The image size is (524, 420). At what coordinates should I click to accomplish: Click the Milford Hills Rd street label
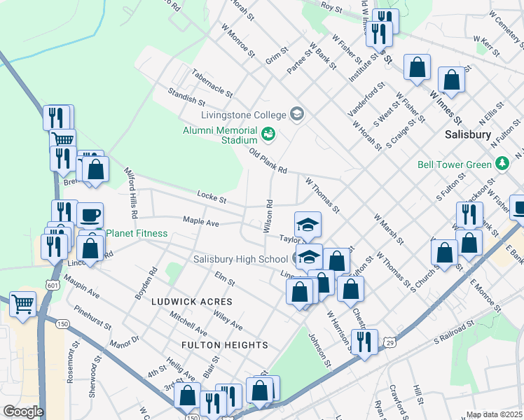131,192
